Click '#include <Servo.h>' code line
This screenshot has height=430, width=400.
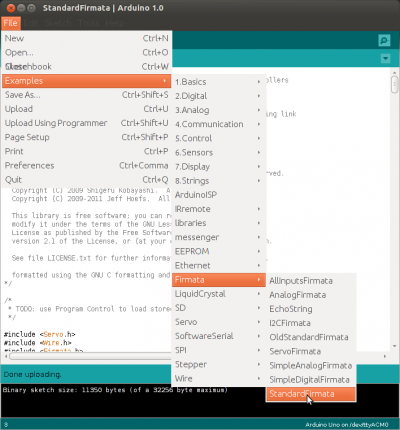click(x=40, y=334)
